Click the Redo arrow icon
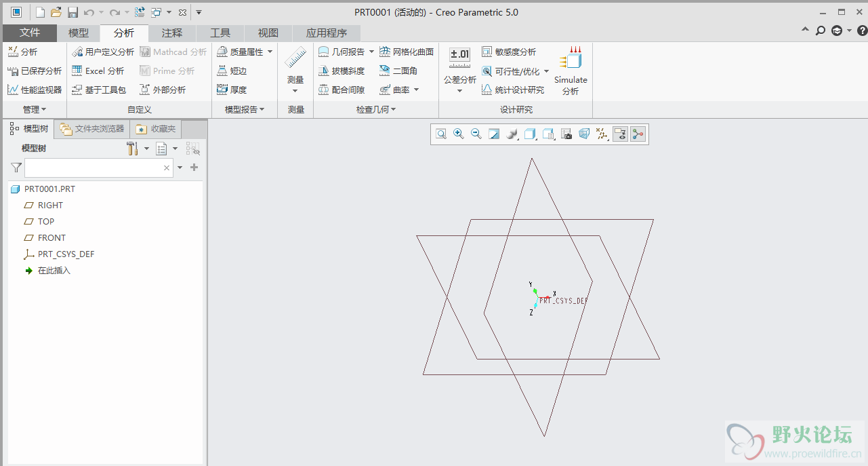This screenshot has height=466, width=868. (115, 12)
